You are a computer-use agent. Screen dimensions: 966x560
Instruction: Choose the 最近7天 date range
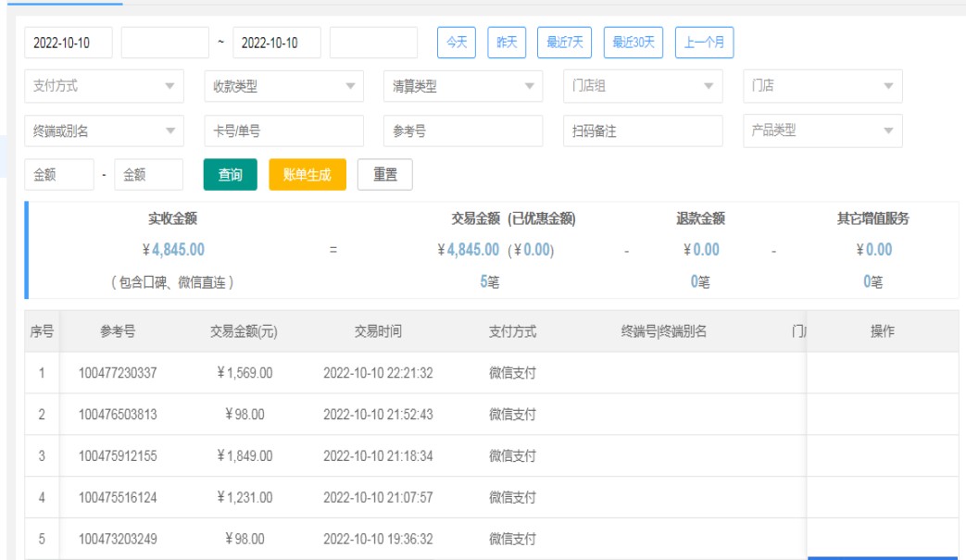[565, 43]
